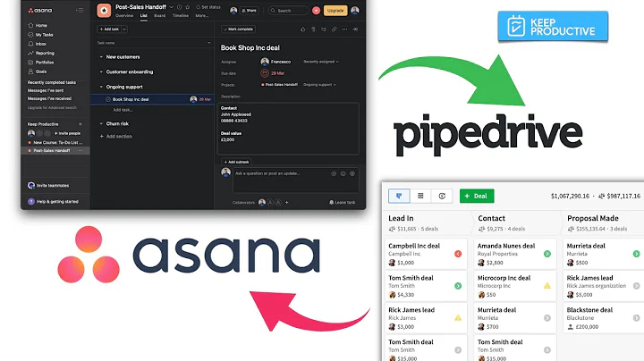The height and width of the screenshot is (361, 644).
Task: Open the Task name column dropdown arrow
Action: 208,43
